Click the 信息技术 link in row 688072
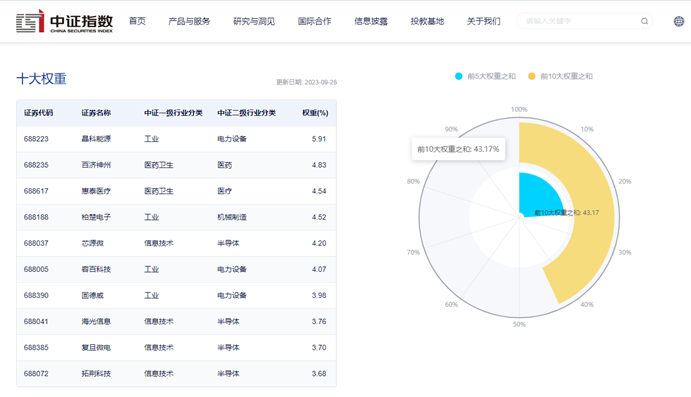 click(159, 373)
